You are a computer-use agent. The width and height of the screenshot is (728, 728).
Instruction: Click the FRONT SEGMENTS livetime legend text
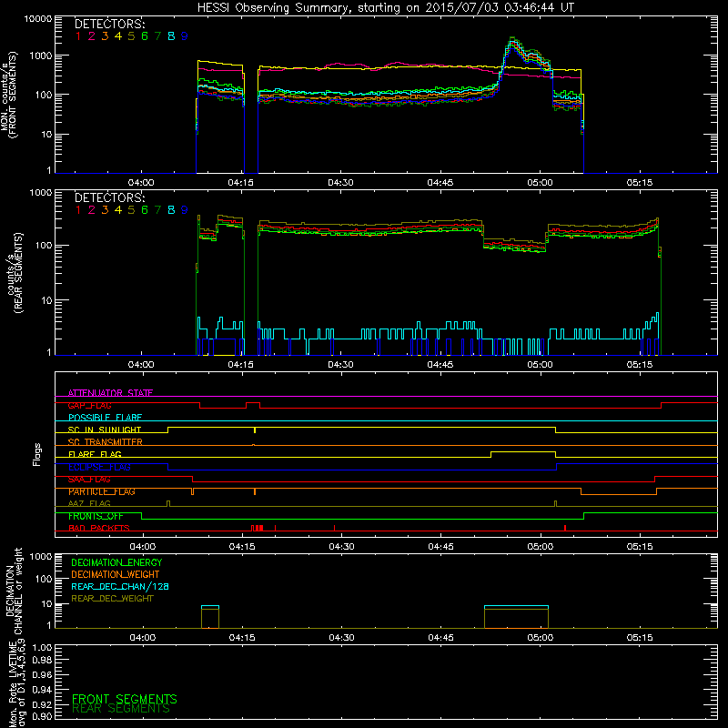pyautogui.click(x=125, y=699)
